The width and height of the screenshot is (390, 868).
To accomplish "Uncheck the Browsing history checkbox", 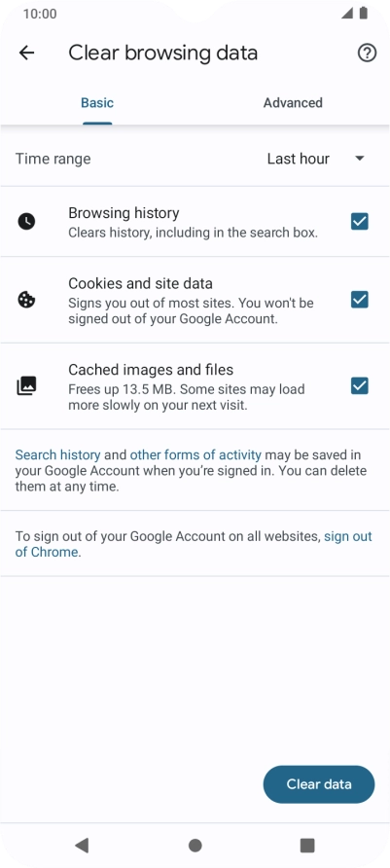I will [x=360, y=222].
